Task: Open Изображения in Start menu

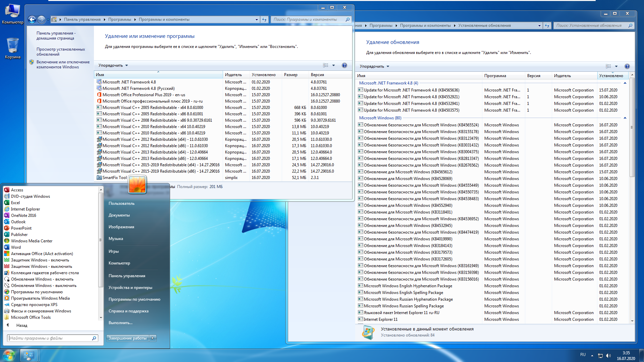Action: (121, 227)
